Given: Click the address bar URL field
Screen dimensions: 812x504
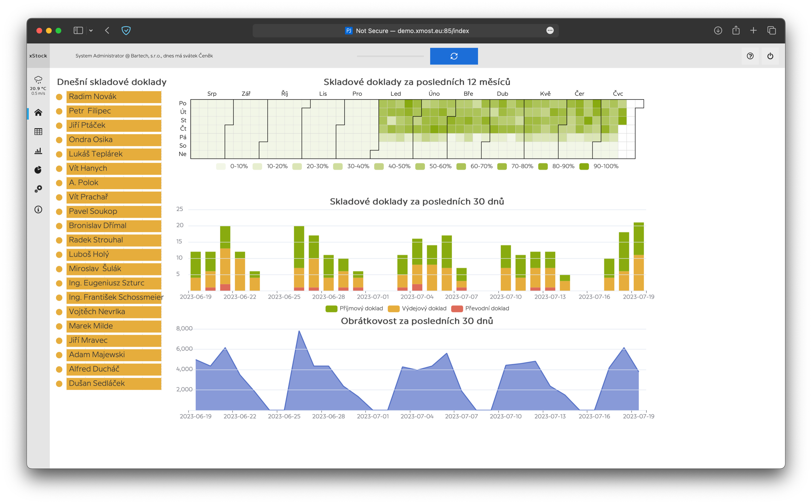Looking at the screenshot, I should click(405, 31).
